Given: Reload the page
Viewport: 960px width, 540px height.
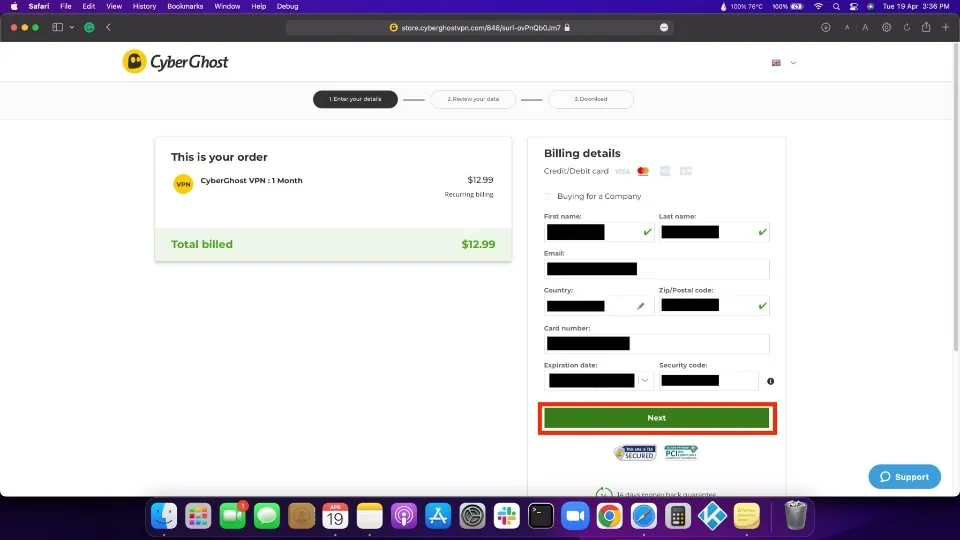Looking at the screenshot, I should 907,27.
